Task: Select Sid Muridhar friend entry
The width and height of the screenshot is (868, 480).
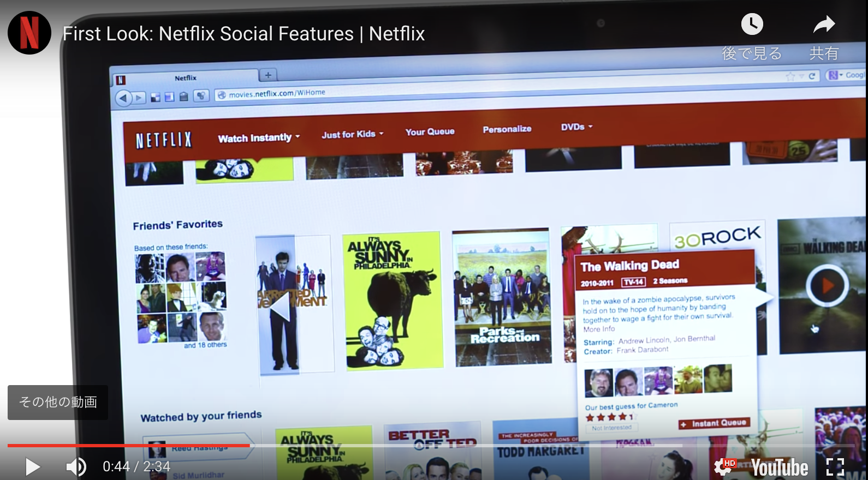Action: click(198, 476)
